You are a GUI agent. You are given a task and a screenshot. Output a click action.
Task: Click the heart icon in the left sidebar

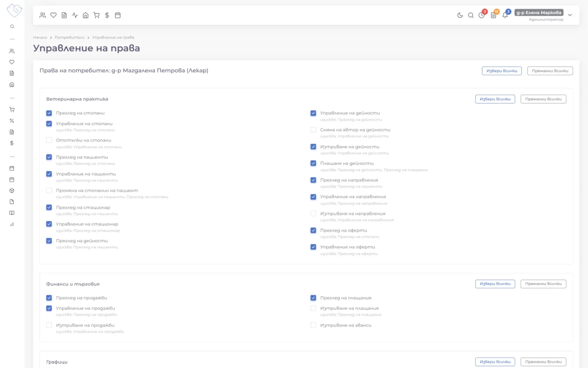click(x=12, y=62)
